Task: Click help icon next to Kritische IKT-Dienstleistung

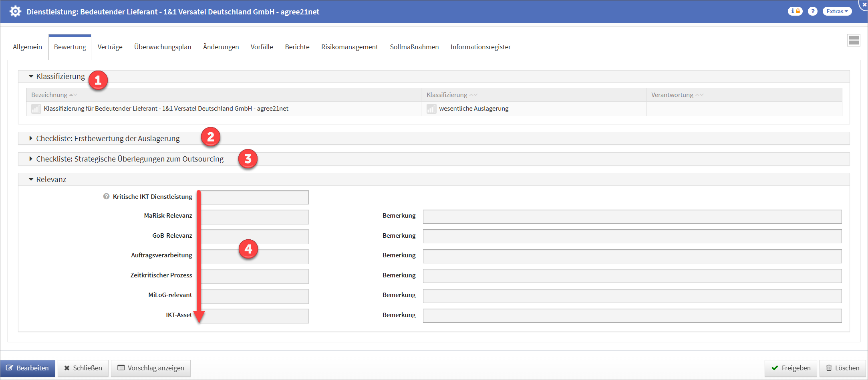Action: pos(106,196)
